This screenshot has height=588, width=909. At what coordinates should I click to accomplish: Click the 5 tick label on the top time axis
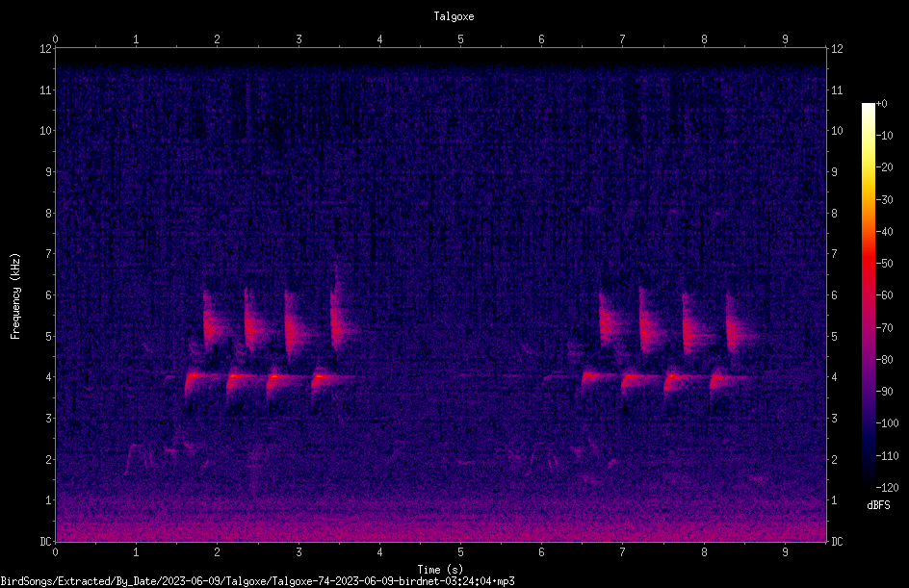pos(461,39)
